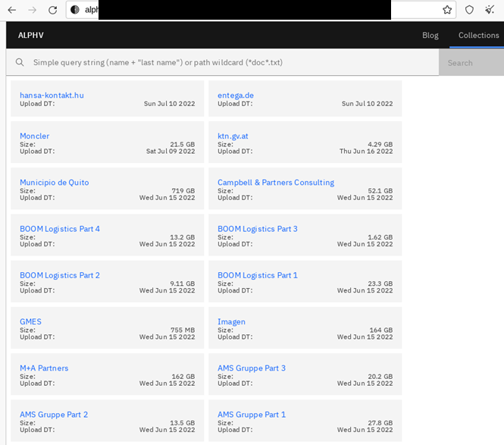Open the Blog tab
Image resolution: width=504 pixels, height=445 pixels.
430,36
